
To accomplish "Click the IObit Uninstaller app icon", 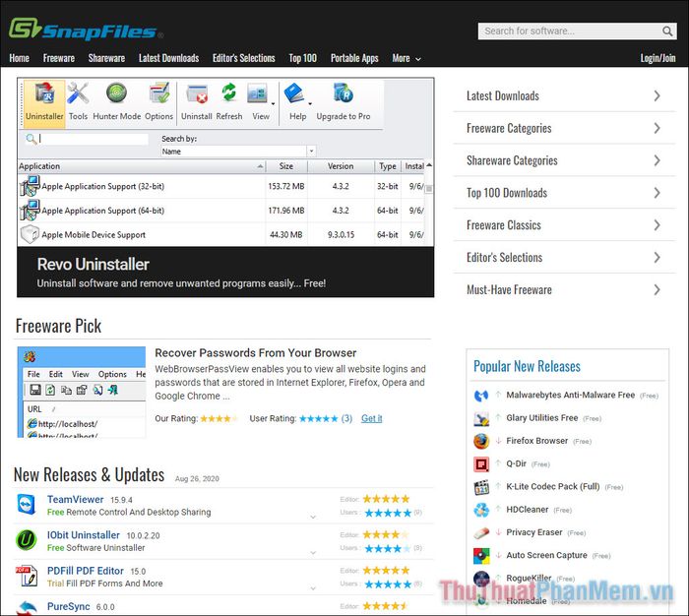I will tap(27, 540).
